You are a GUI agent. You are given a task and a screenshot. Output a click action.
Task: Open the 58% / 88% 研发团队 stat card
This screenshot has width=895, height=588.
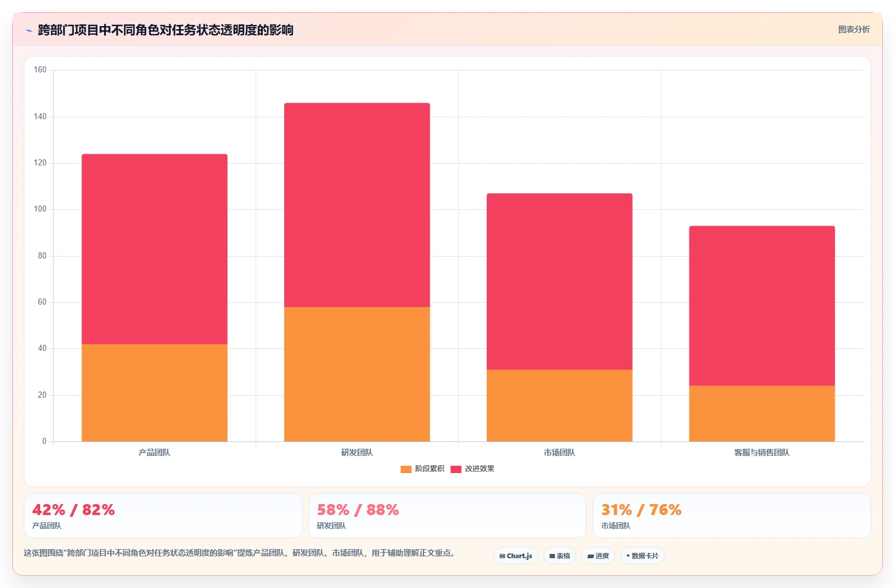coord(447,516)
